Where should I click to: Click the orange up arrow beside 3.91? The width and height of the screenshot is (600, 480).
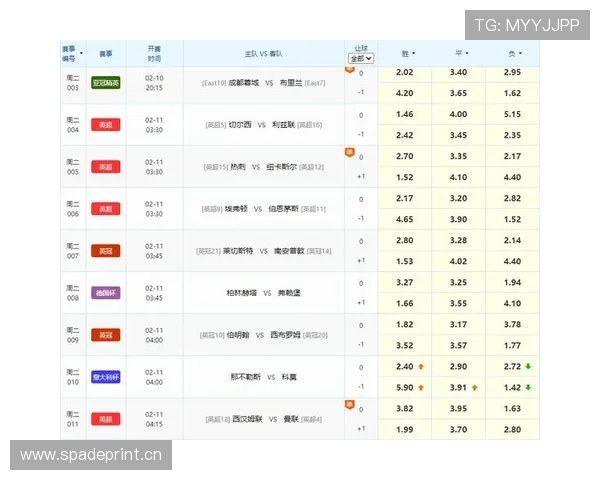tap(474, 388)
